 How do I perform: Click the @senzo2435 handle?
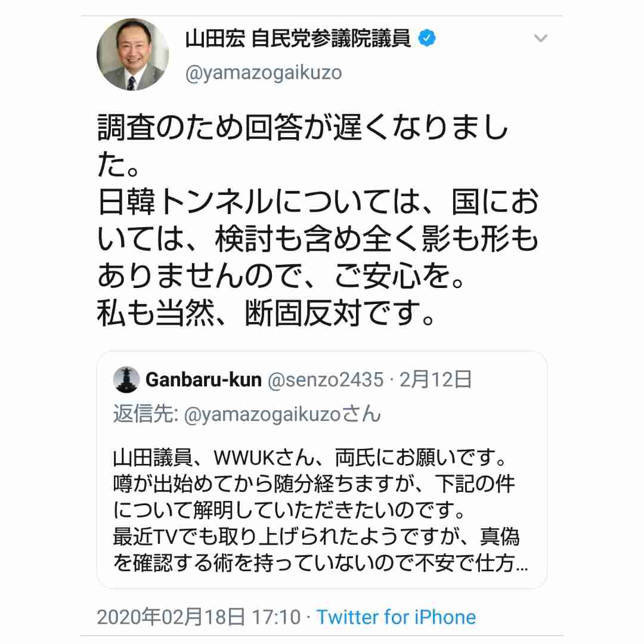(326, 380)
